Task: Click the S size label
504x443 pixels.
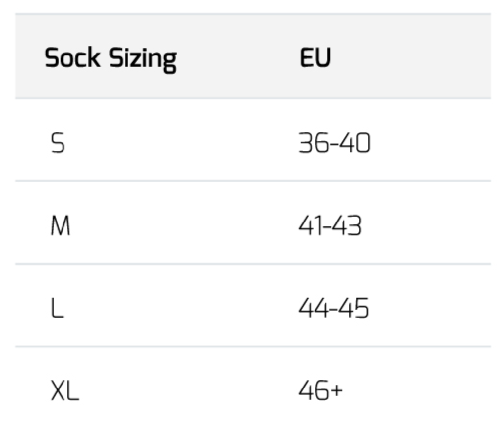Action: click(58, 143)
